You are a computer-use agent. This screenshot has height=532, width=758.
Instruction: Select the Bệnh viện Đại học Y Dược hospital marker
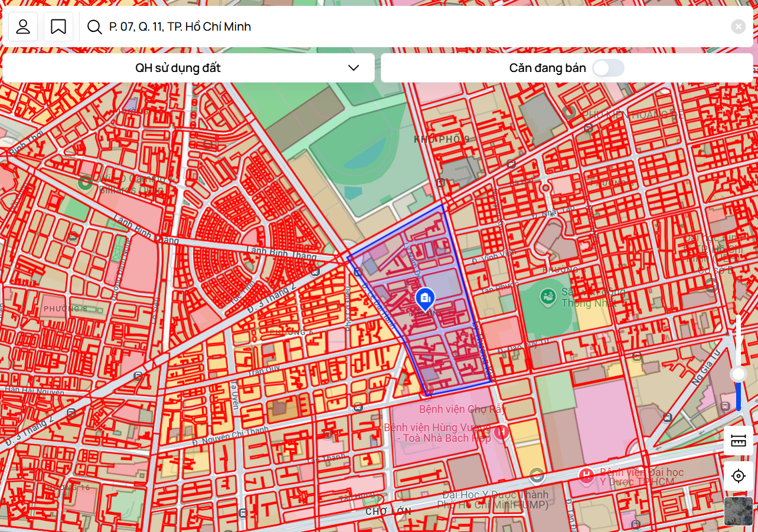[586, 476]
